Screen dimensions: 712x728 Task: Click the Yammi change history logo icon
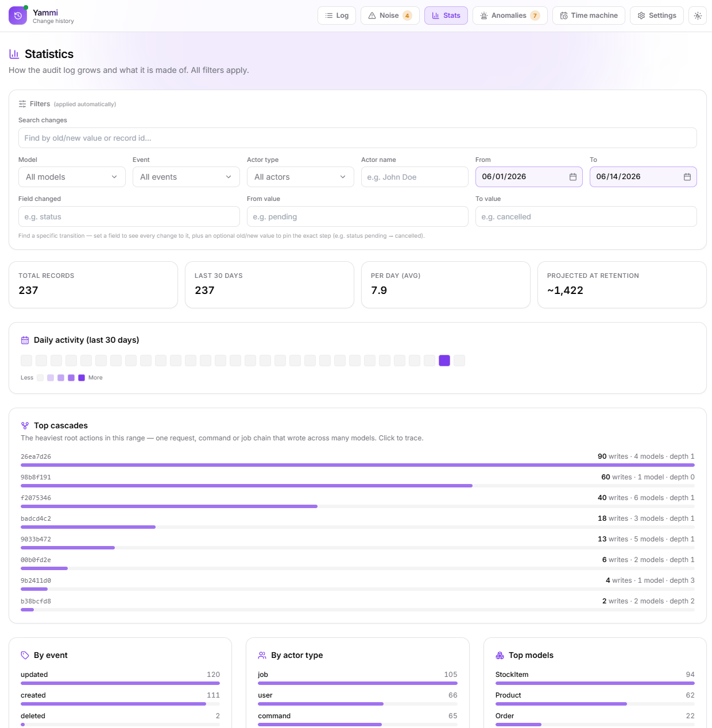click(18, 16)
